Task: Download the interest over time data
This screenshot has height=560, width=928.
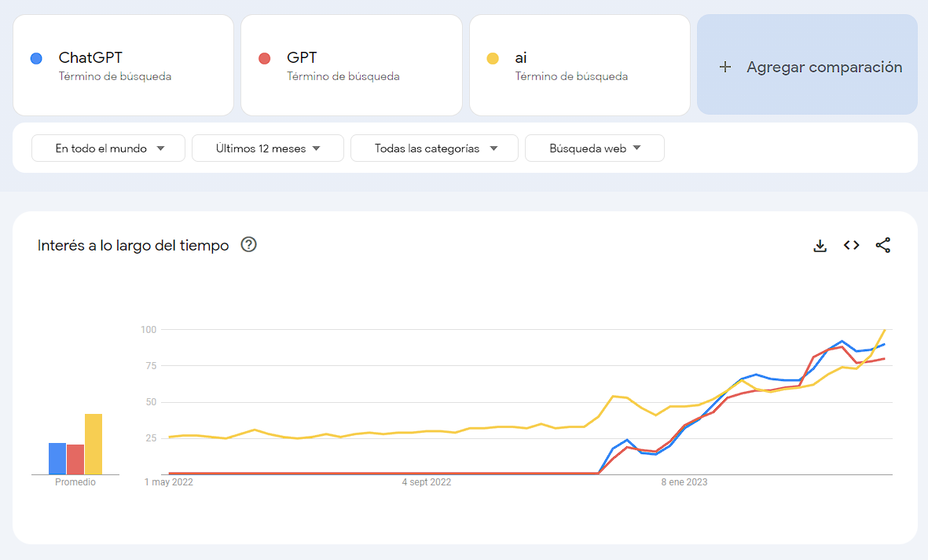Action: 820,245
